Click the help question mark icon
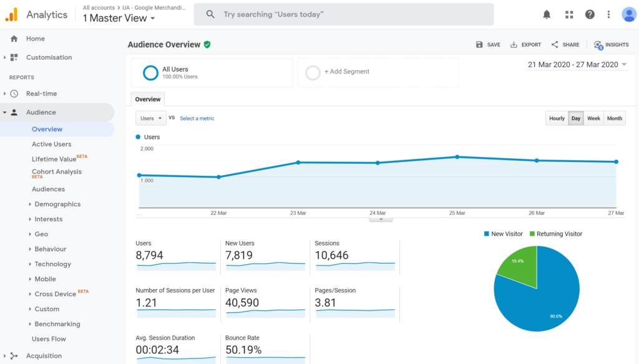Viewport: 639px width, 364px height. click(x=590, y=14)
